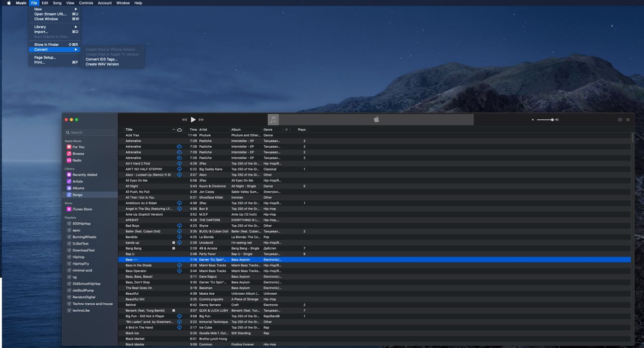Screen dimensions: 644x348
Task: Click the Next track fast-forward button
Action: click(x=201, y=120)
